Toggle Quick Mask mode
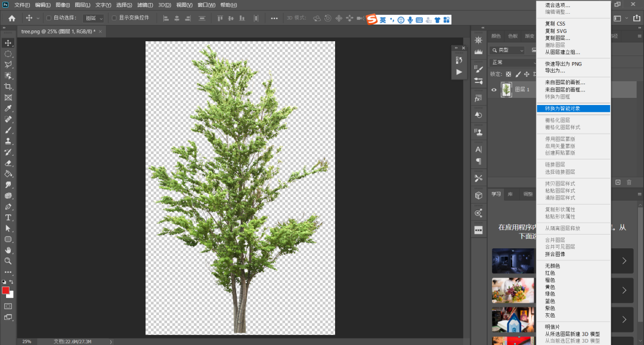Screen dimensions: 644x345 coord(8,306)
